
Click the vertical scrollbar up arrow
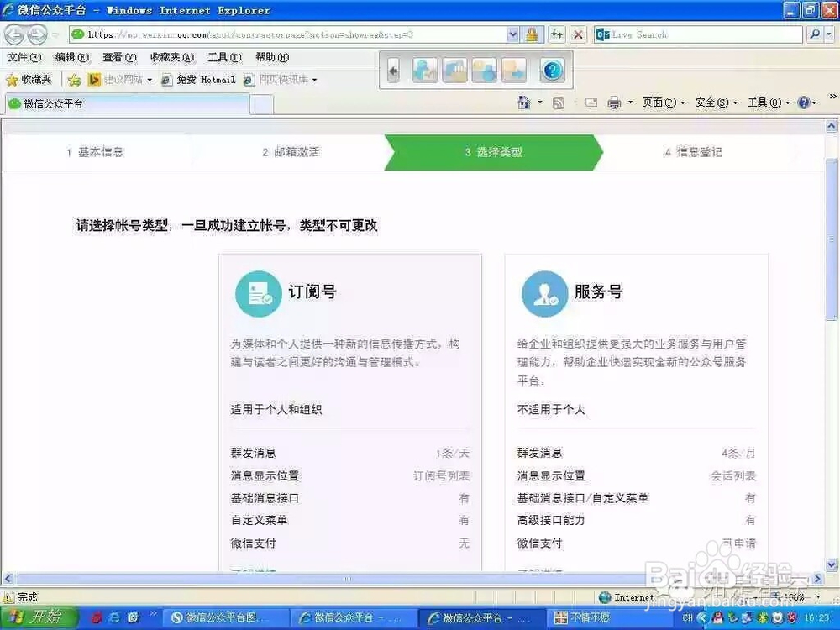point(832,127)
